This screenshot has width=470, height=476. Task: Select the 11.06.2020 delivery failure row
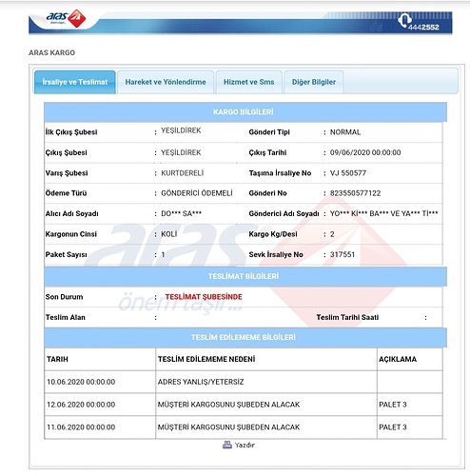point(244,427)
